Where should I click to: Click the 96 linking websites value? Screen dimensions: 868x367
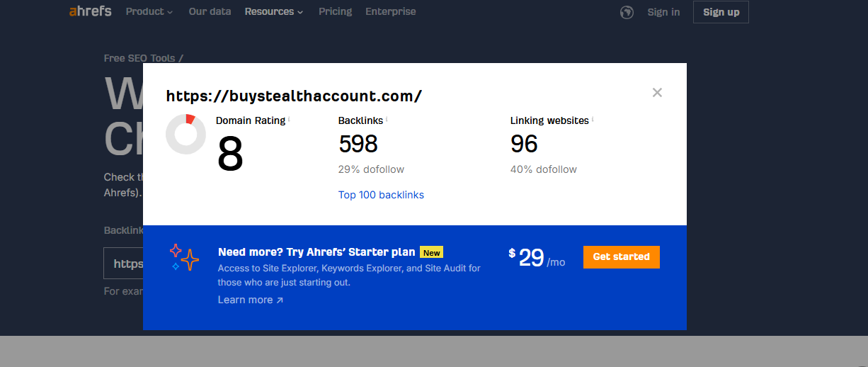524,144
